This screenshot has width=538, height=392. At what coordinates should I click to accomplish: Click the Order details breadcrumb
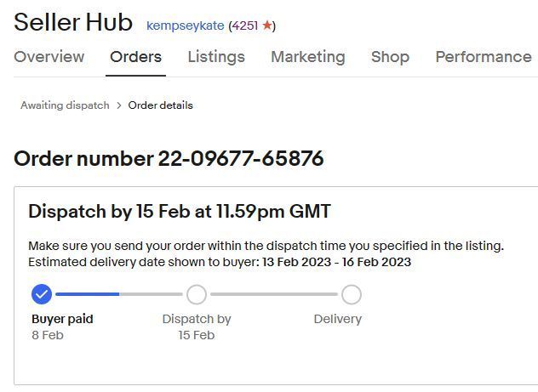(161, 105)
